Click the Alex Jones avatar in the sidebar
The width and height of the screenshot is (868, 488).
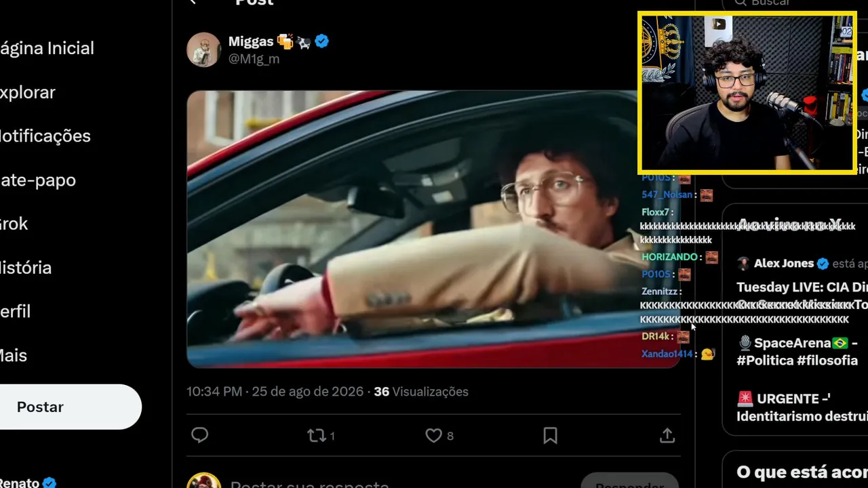(743, 264)
